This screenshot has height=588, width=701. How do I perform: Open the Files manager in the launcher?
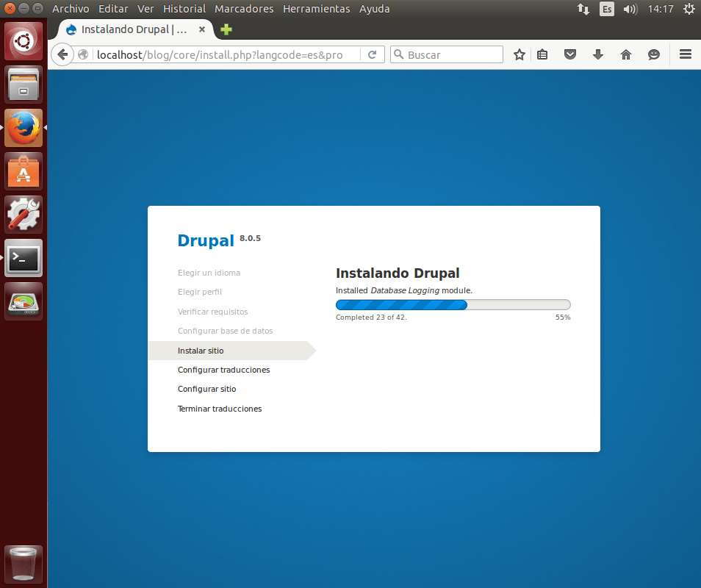coord(24,85)
